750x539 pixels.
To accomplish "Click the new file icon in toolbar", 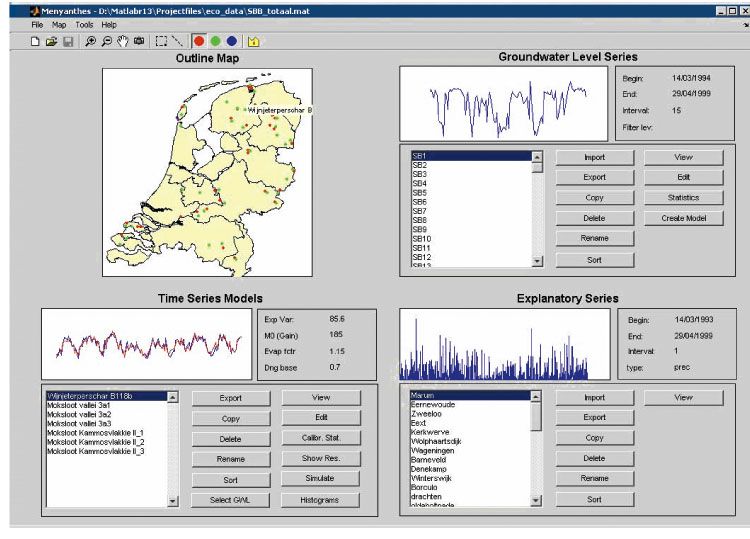I will point(35,41).
